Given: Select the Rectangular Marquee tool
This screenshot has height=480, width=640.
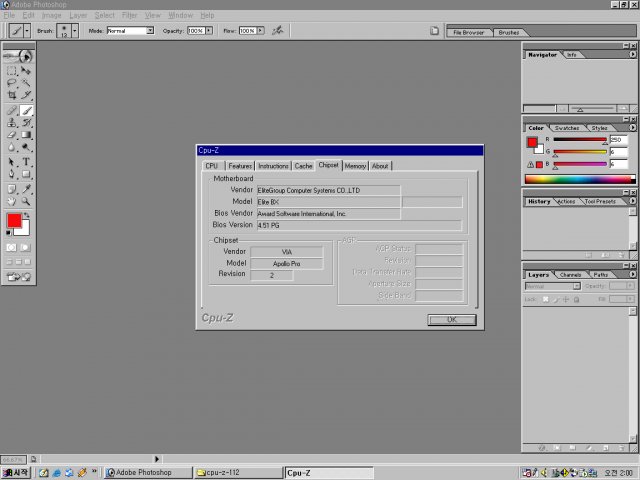Looking at the screenshot, I should click(12, 71).
